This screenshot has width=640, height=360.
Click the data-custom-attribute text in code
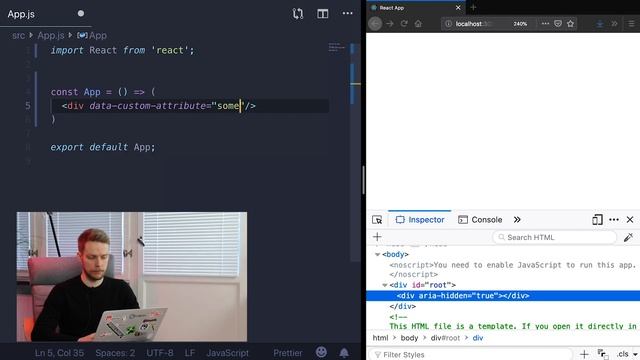click(148, 106)
